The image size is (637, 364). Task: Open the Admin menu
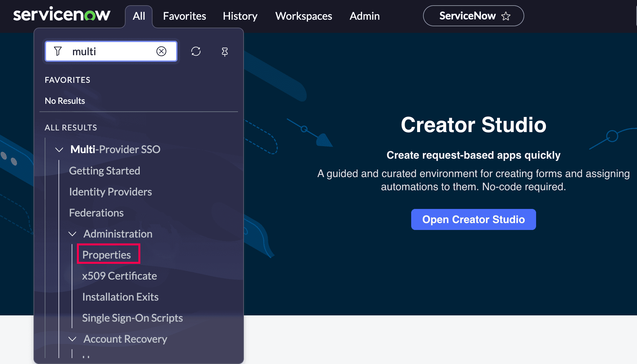[x=365, y=16]
